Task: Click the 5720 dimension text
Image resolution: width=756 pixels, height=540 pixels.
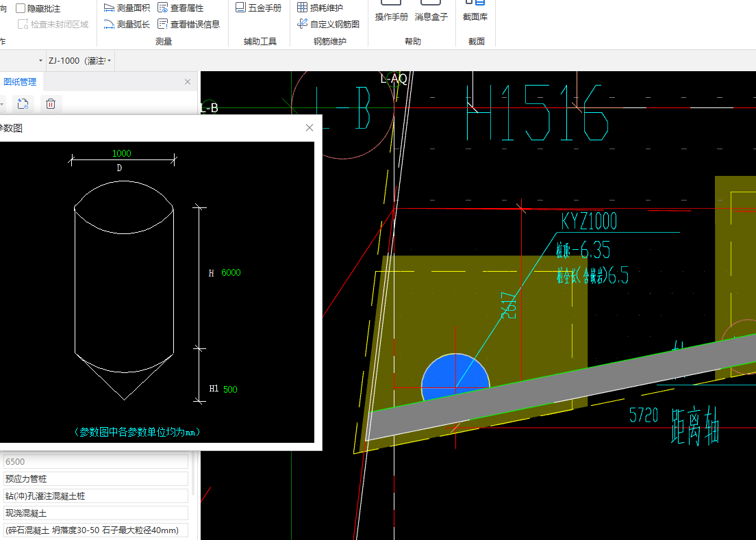Action: [644, 415]
